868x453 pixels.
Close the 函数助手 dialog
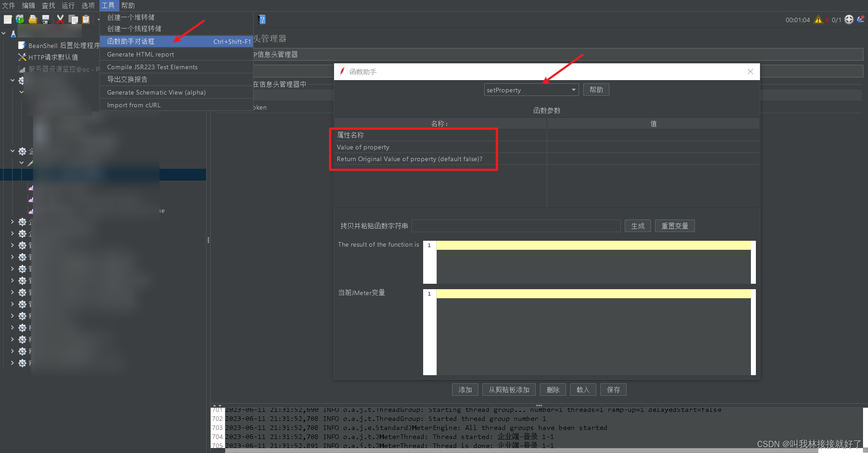[750, 72]
